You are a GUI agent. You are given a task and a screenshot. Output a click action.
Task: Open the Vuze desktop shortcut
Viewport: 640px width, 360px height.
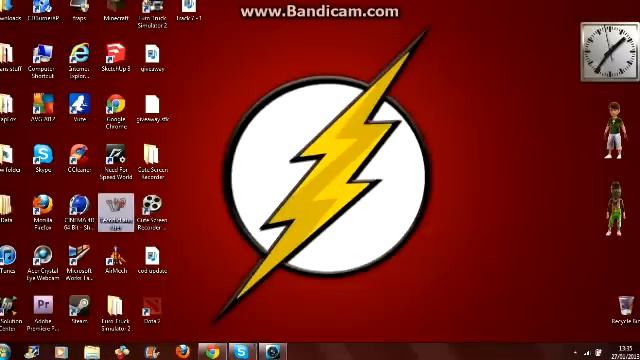click(x=79, y=108)
